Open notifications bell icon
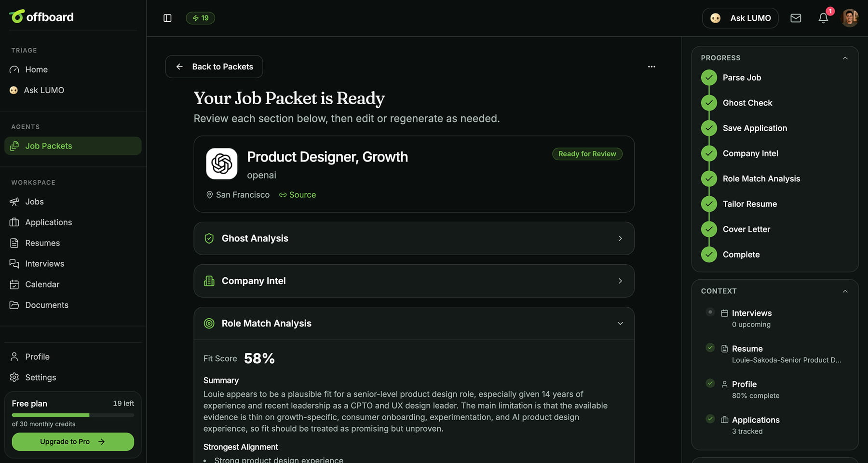The height and width of the screenshot is (463, 868). pyautogui.click(x=823, y=18)
